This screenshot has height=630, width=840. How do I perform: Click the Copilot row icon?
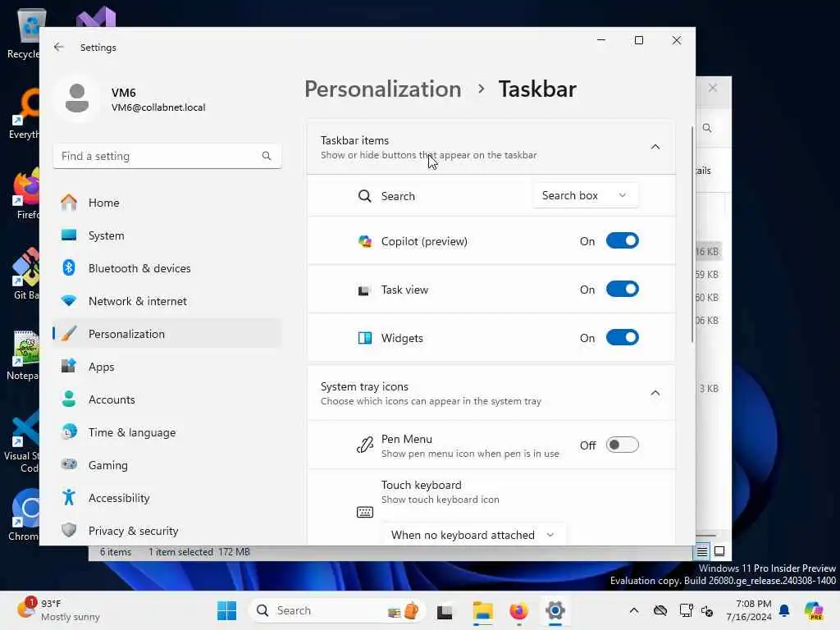click(x=365, y=242)
